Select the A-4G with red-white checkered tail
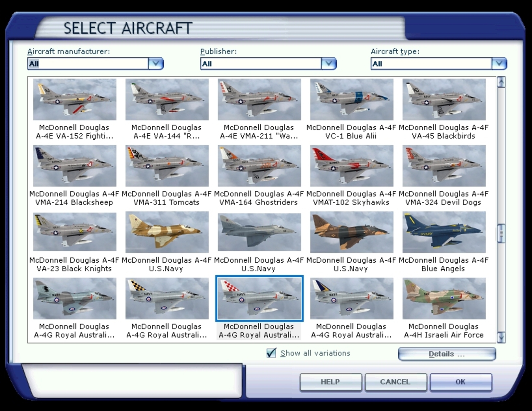 pyautogui.click(x=259, y=299)
